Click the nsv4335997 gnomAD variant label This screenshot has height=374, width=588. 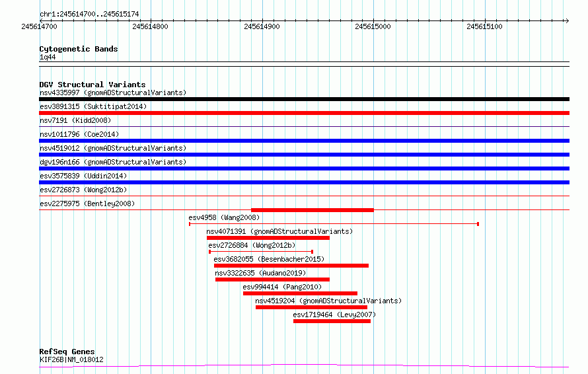click(113, 93)
